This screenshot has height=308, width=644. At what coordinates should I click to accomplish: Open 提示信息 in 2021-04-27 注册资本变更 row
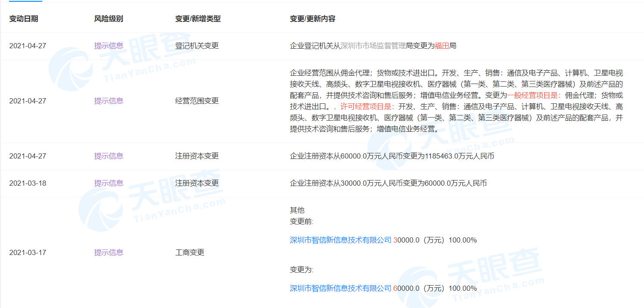point(109,156)
